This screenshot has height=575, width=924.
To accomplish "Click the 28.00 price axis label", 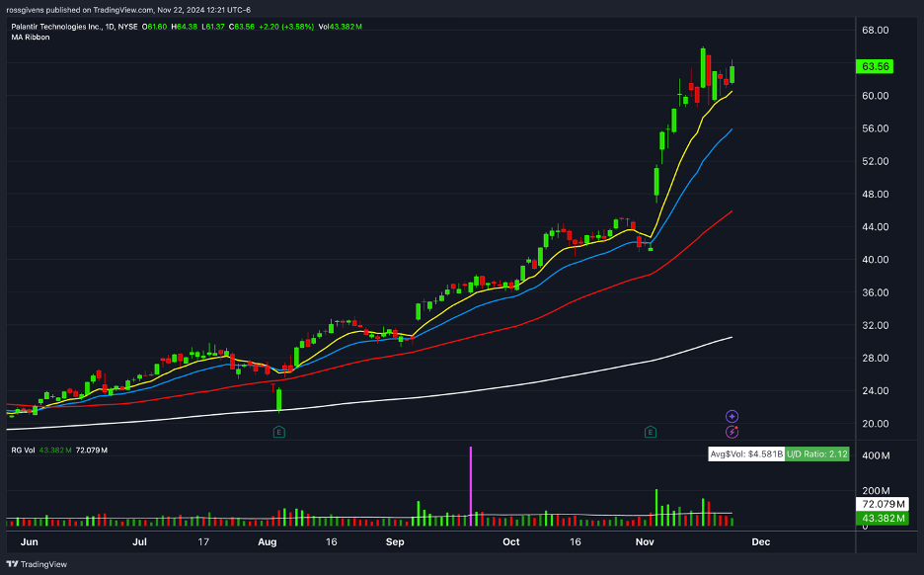I will 875,358.
